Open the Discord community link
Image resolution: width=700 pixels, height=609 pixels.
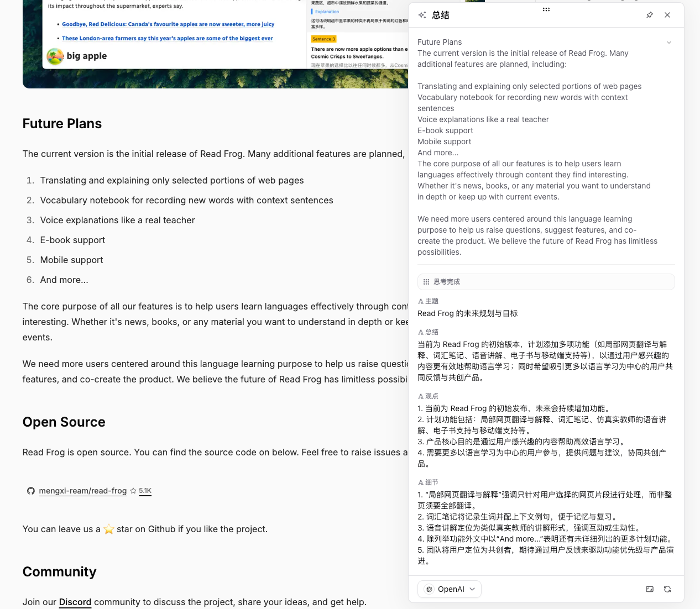(x=75, y=602)
